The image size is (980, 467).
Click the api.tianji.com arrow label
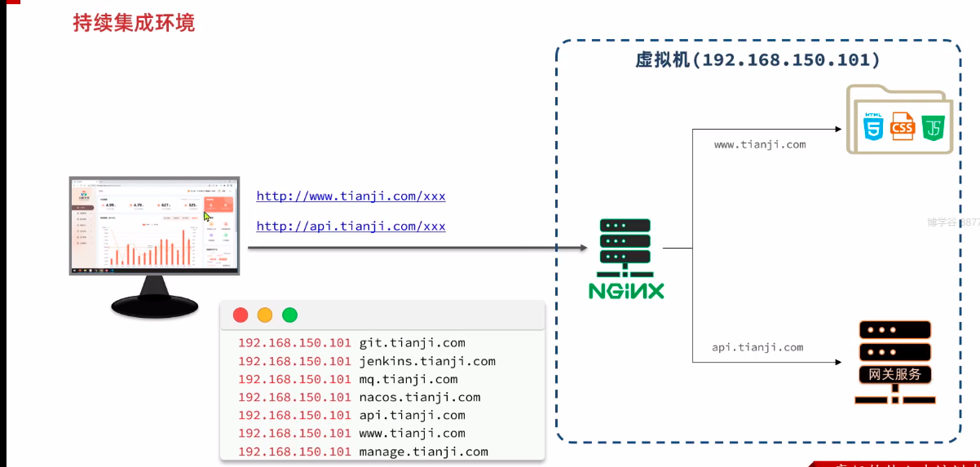[757, 347]
